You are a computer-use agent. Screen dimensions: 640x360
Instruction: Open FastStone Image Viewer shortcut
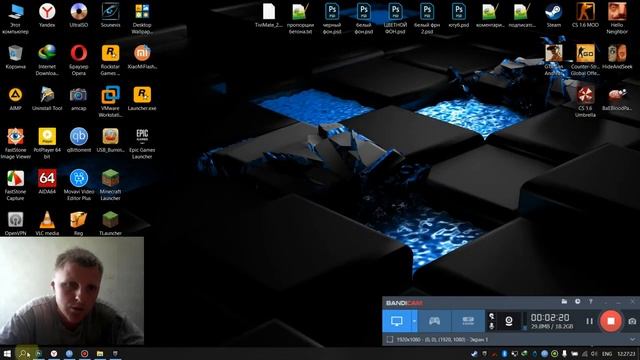[16, 144]
